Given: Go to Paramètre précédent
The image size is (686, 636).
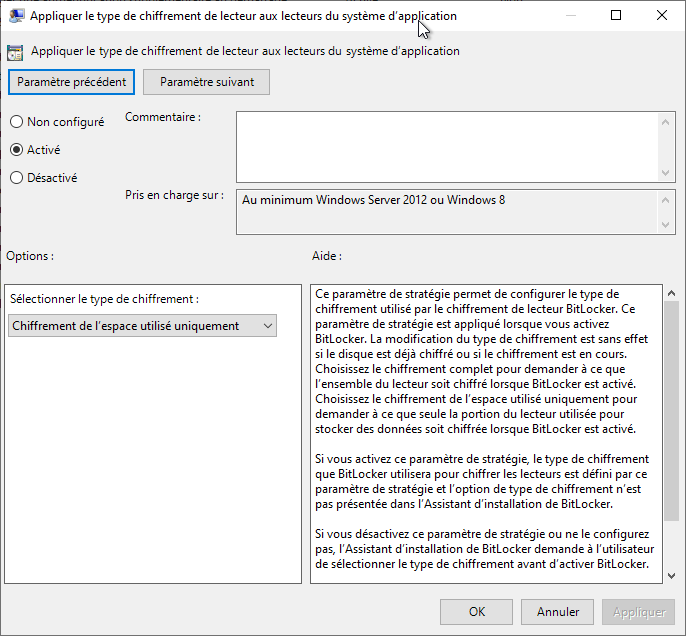Looking at the screenshot, I should click(71, 82).
